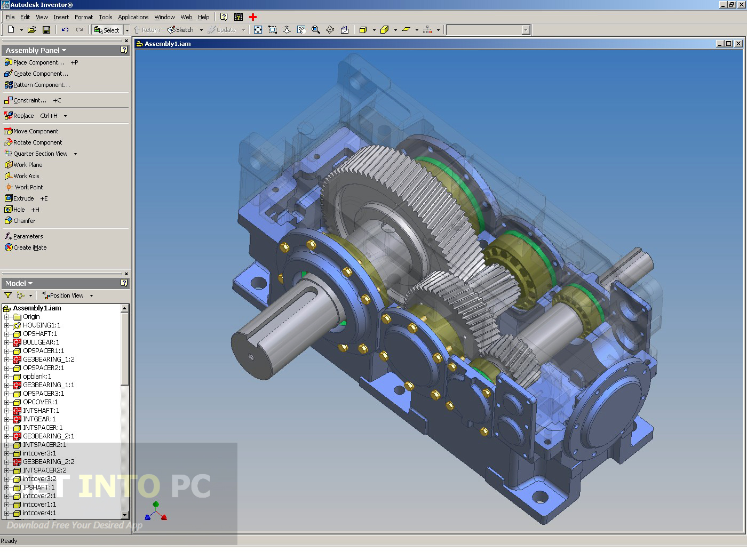Click the red cross icon in menu bar

[x=253, y=17]
